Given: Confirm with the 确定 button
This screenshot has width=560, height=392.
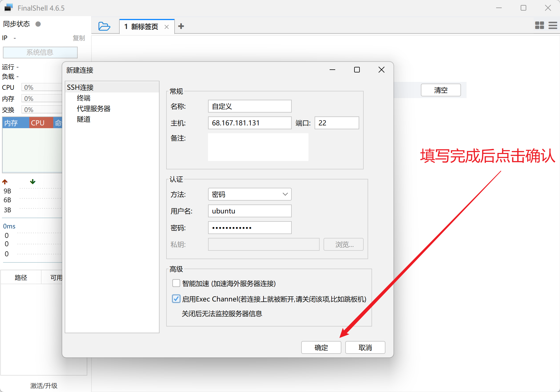Looking at the screenshot, I should click(321, 347).
